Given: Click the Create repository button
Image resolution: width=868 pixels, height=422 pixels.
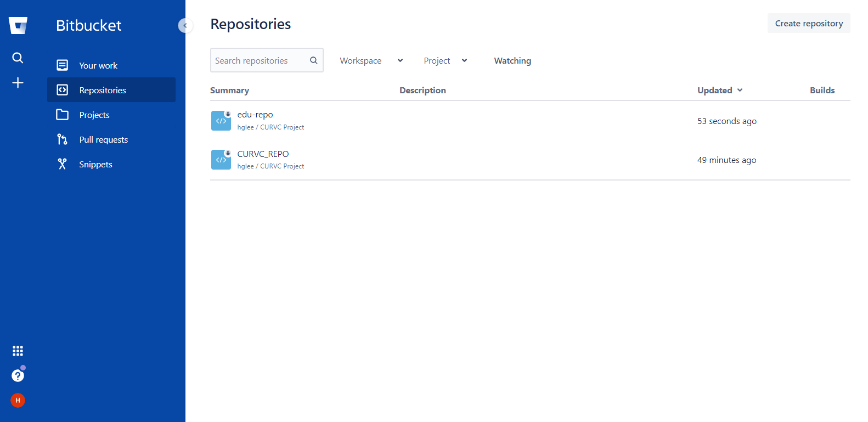Looking at the screenshot, I should (809, 23).
